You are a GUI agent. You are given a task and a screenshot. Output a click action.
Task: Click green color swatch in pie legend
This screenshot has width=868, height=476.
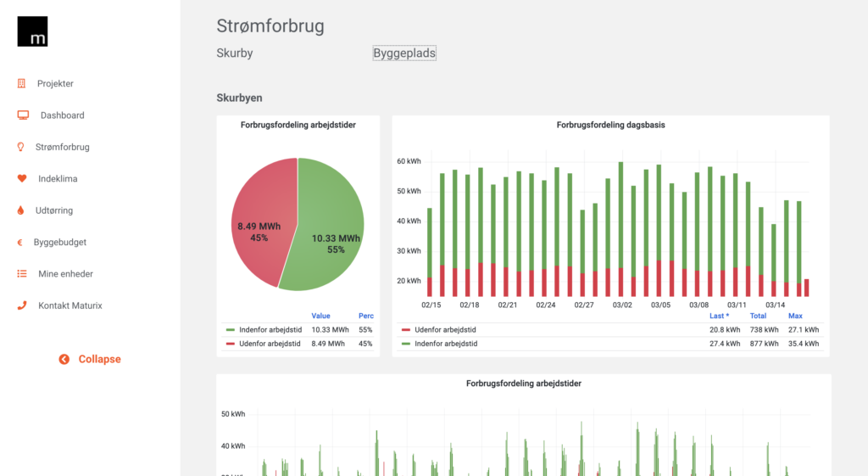(231, 330)
